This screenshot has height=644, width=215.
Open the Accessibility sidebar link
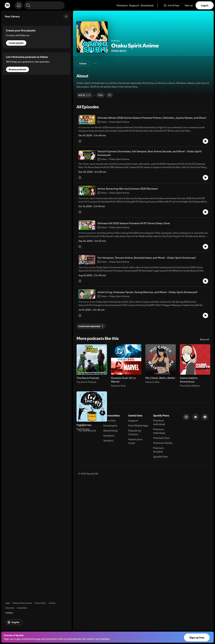22,608
